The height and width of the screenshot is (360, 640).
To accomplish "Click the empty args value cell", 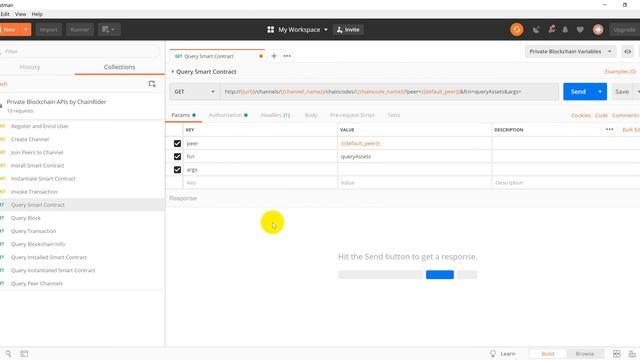I will [414, 169].
